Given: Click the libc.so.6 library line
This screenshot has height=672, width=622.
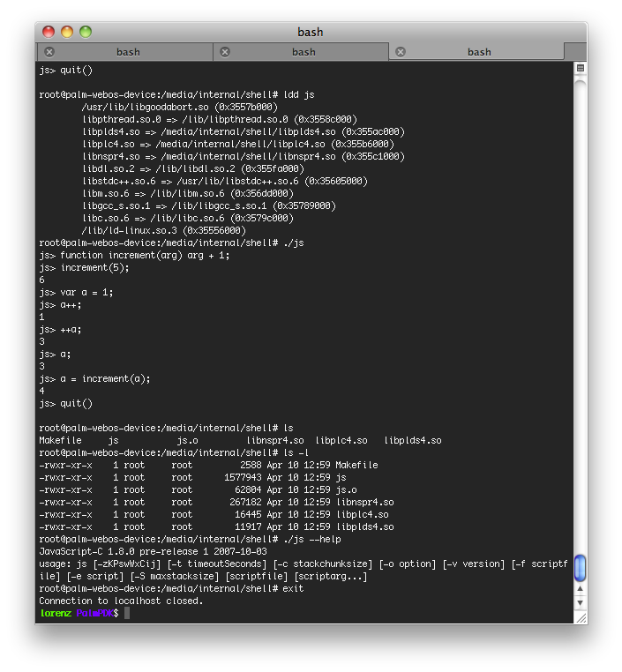Looking at the screenshot, I should click(188, 219).
